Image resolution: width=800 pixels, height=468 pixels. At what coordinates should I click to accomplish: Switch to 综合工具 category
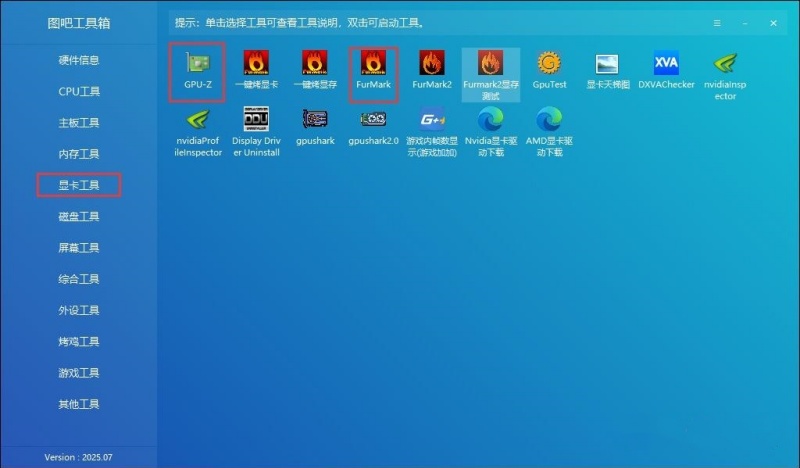(79, 279)
